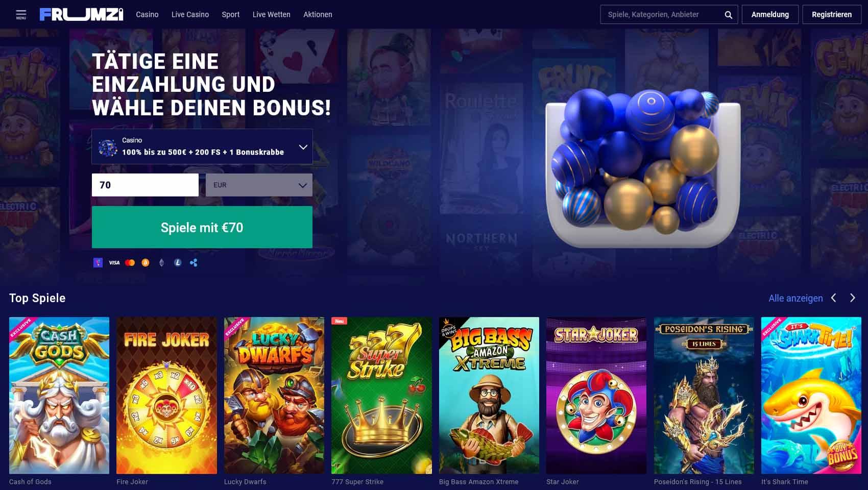Select the Ethereum payment icon
This screenshot has width=868, height=490.
click(162, 263)
